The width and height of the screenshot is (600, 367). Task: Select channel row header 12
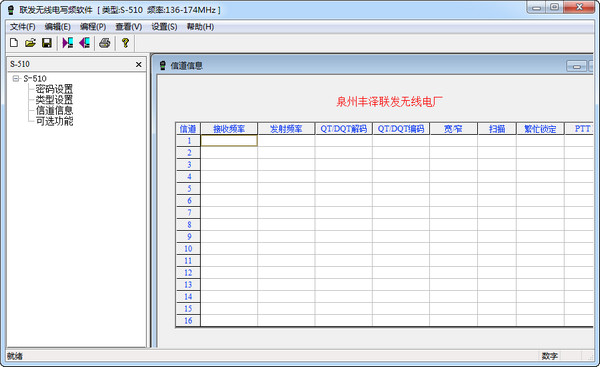188,272
